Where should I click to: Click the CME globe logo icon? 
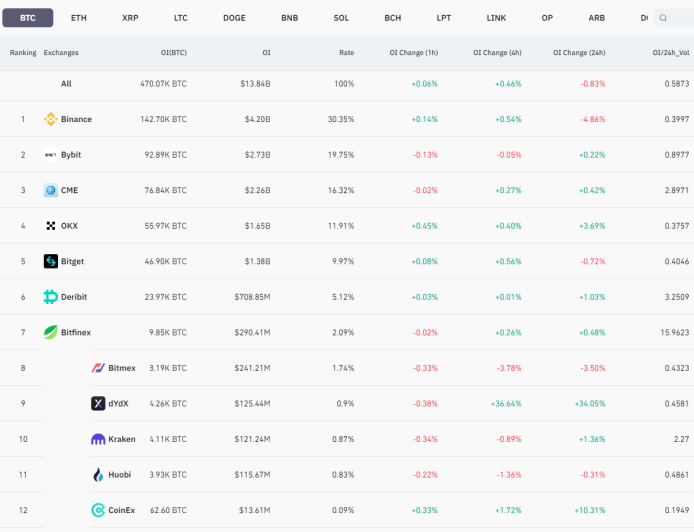point(50,190)
